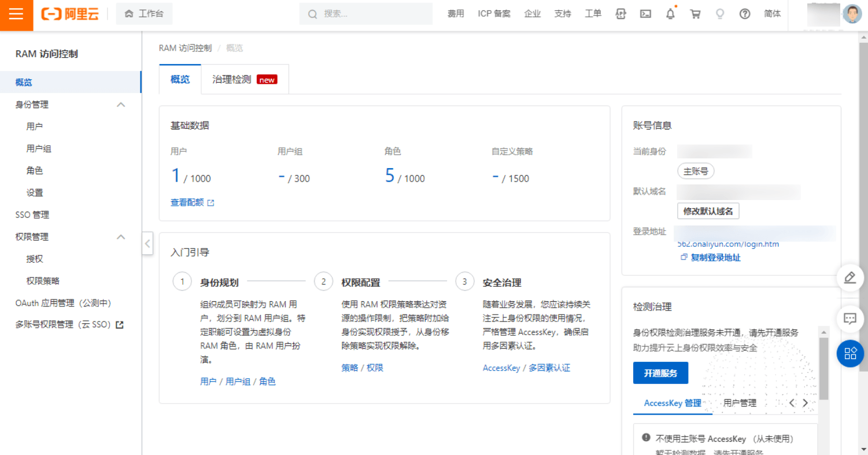Click the 修改默认域名 button
868x455 pixels.
708,211
